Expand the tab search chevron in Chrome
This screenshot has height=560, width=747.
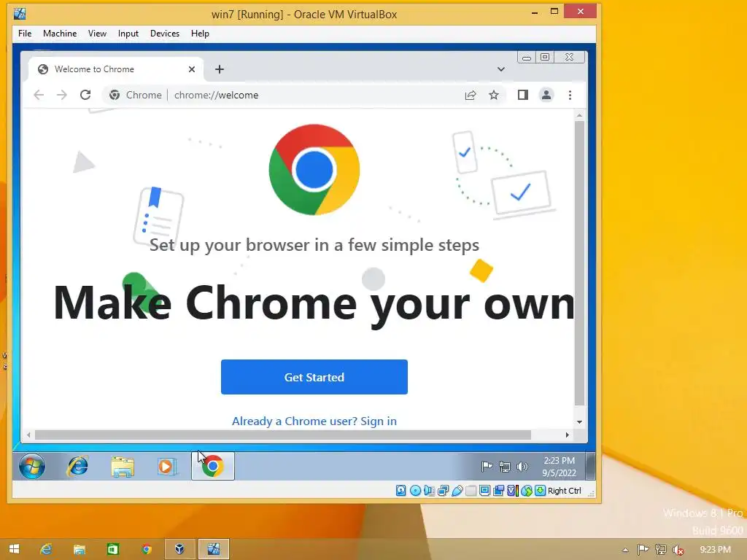[500, 69]
